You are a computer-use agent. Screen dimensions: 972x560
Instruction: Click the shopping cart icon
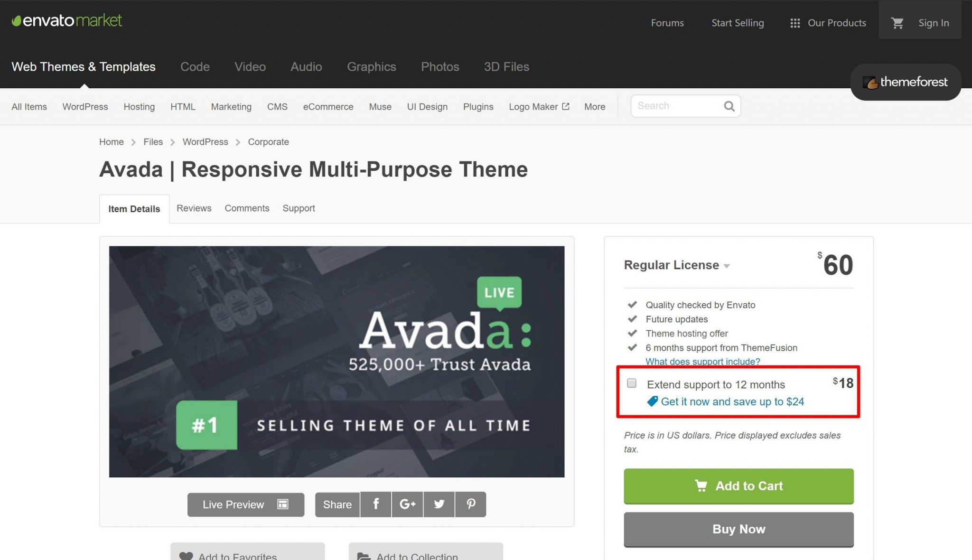point(897,22)
